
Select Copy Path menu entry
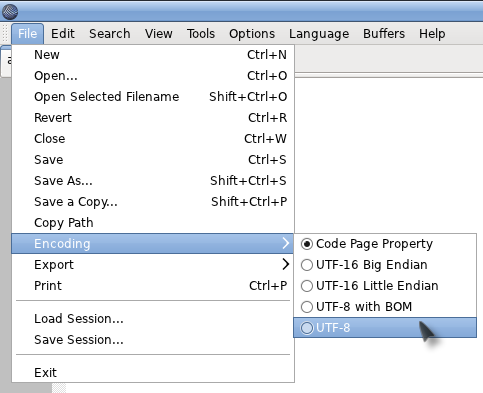pos(153,223)
